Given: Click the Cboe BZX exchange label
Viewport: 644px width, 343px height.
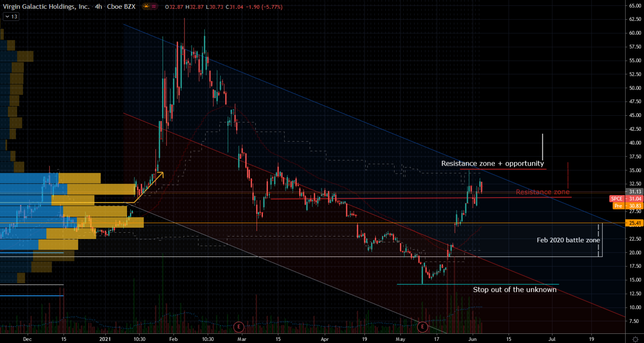Looking at the screenshot, I should click(121, 7).
